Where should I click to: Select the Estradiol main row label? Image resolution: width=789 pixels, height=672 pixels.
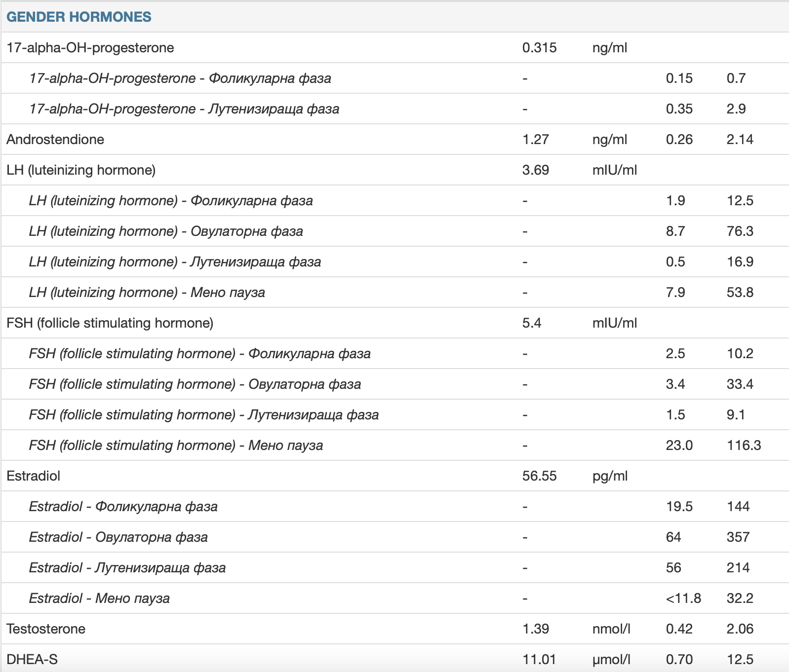pyautogui.click(x=34, y=476)
